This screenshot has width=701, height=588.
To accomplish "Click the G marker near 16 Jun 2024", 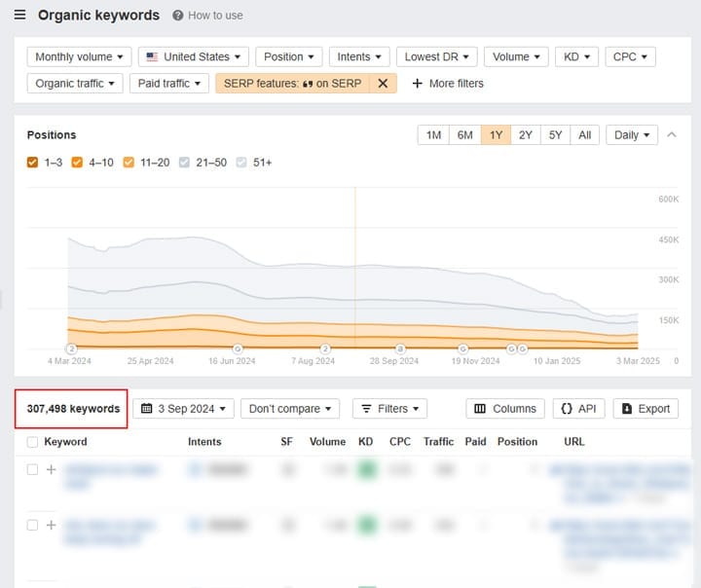I will click(x=238, y=349).
